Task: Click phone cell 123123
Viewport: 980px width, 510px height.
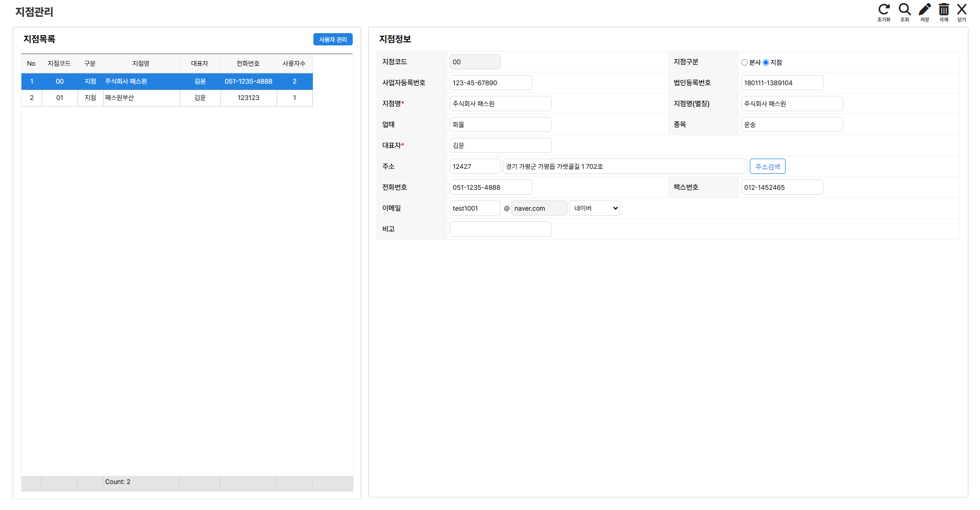Action: click(248, 98)
